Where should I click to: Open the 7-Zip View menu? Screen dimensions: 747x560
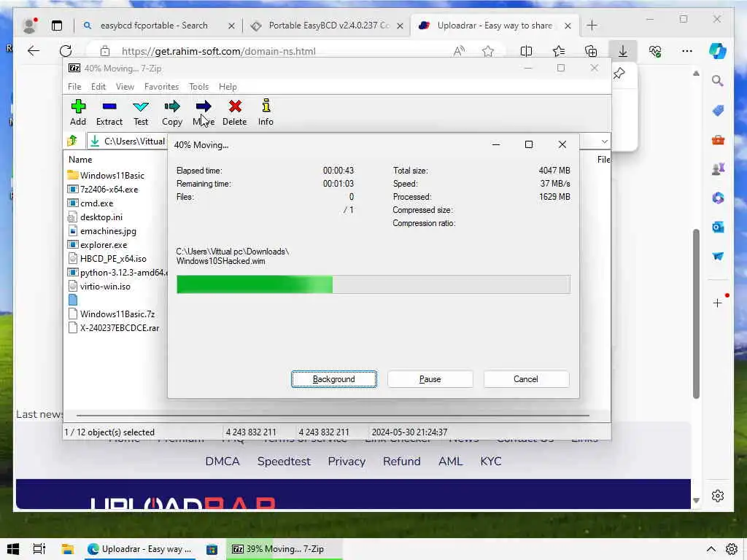(125, 87)
